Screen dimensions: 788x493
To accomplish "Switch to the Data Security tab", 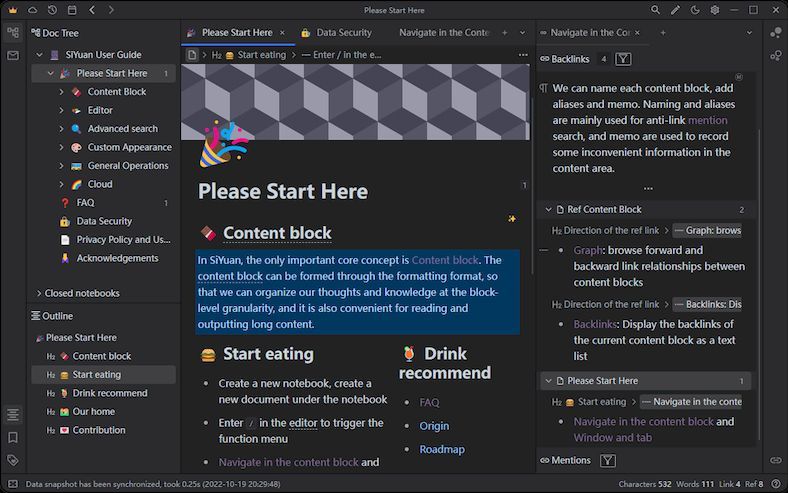I will pyautogui.click(x=337, y=33).
